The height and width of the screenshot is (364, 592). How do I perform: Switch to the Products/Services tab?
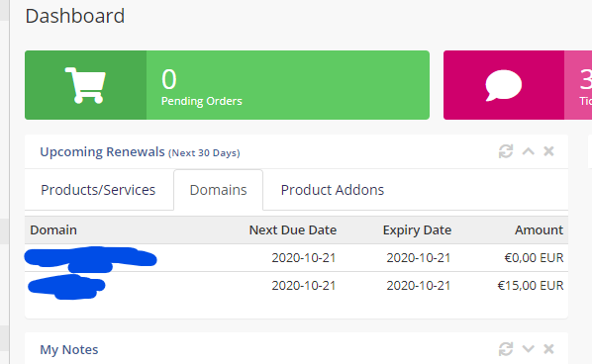pyautogui.click(x=98, y=190)
